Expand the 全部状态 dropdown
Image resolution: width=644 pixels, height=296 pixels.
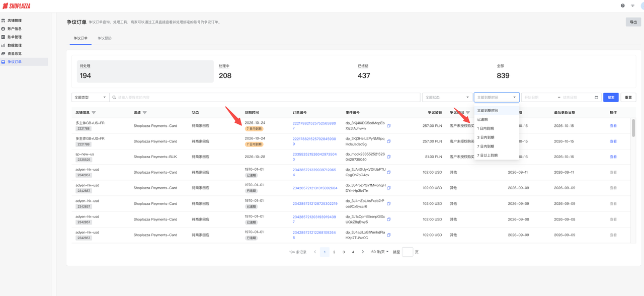click(447, 97)
